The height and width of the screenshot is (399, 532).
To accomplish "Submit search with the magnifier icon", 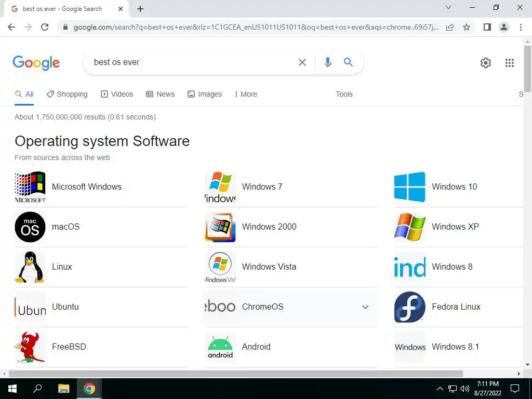I will pos(348,62).
